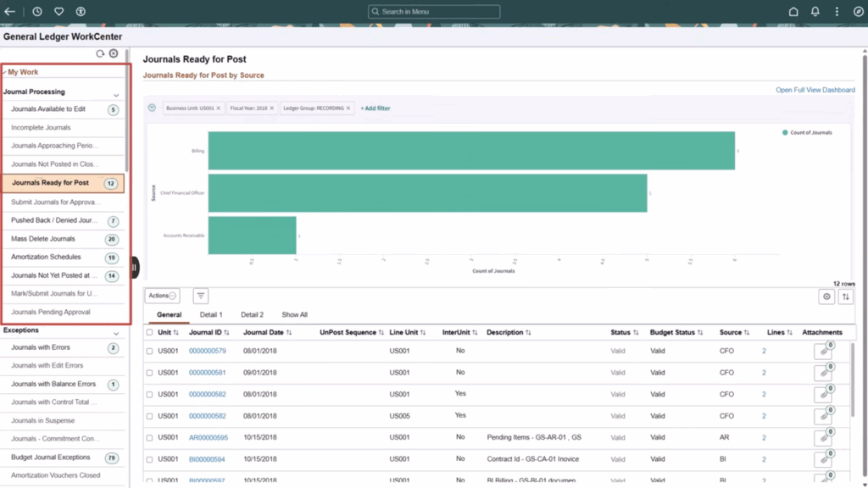Select the checkbox for journal 0000000579

(150, 351)
